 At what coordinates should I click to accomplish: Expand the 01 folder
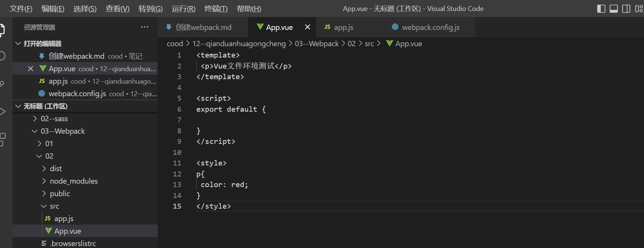point(40,143)
